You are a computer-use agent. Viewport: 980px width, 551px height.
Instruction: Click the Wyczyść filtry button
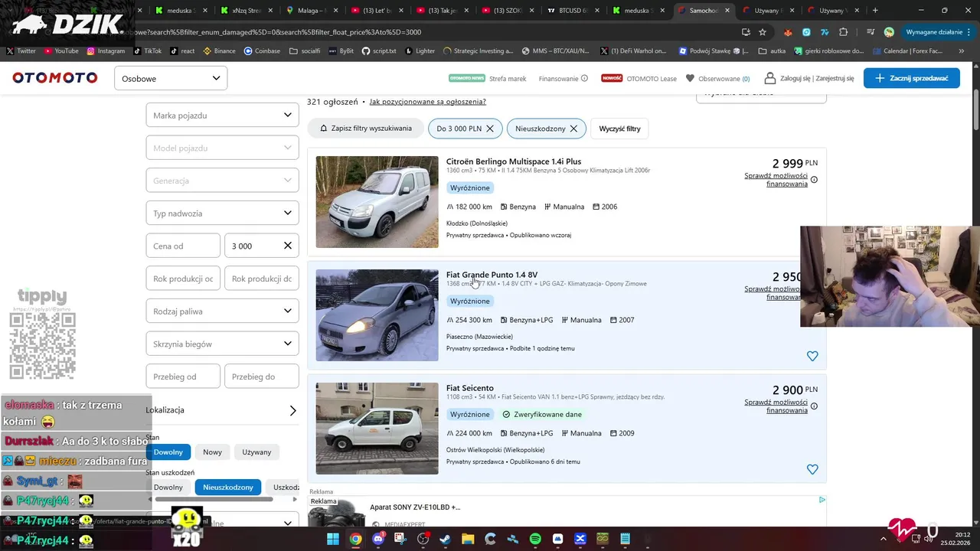coord(619,129)
